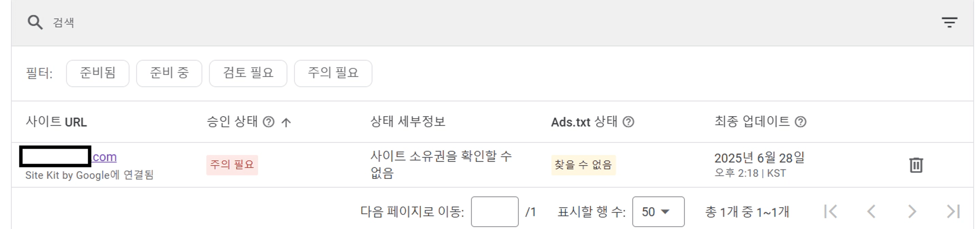Toggle the 준비됨 filter chip
The width and height of the screenshot is (980, 229).
(98, 73)
